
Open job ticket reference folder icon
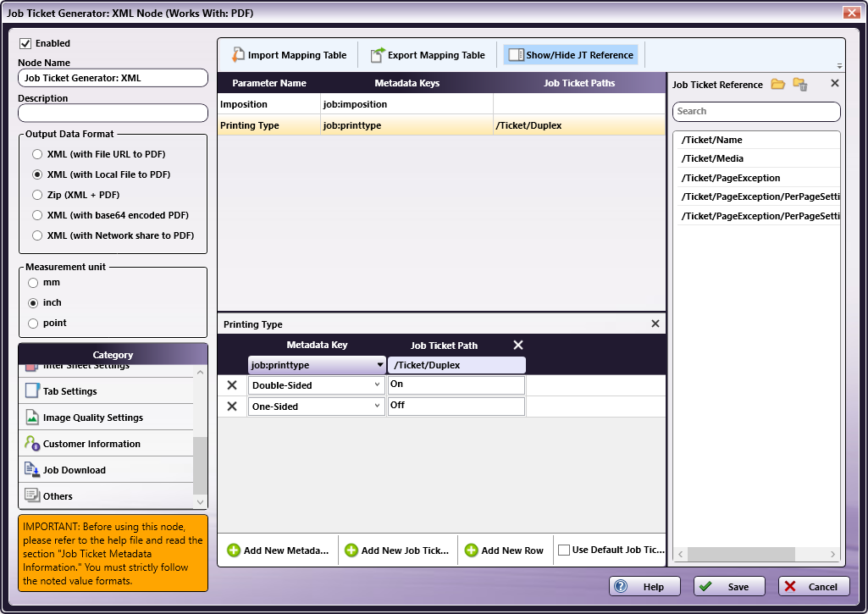click(777, 84)
